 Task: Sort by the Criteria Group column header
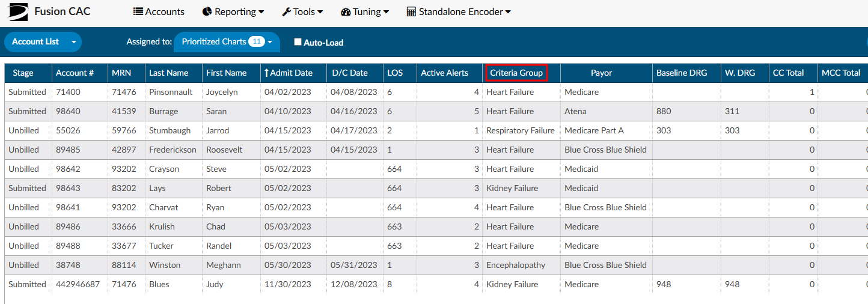coord(516,73)
